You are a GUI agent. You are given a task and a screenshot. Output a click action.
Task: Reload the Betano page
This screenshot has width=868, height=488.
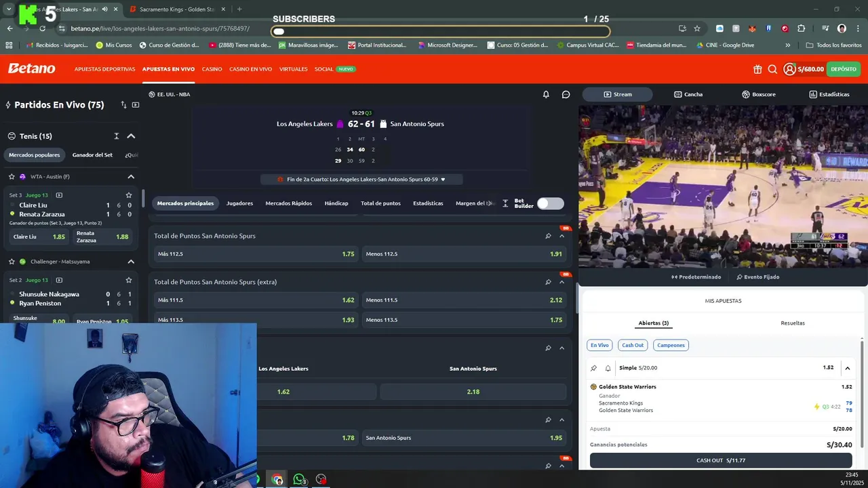[42, 28]
